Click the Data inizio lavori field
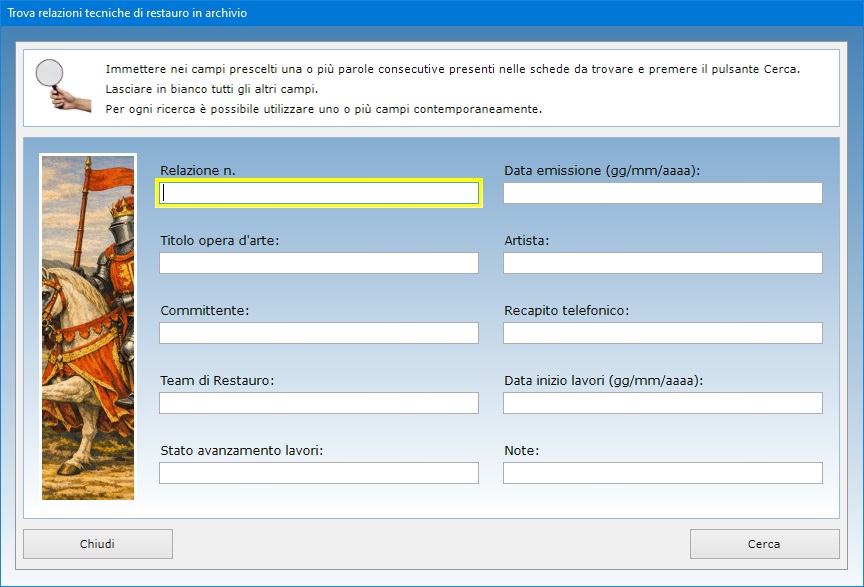 point(662,403)
